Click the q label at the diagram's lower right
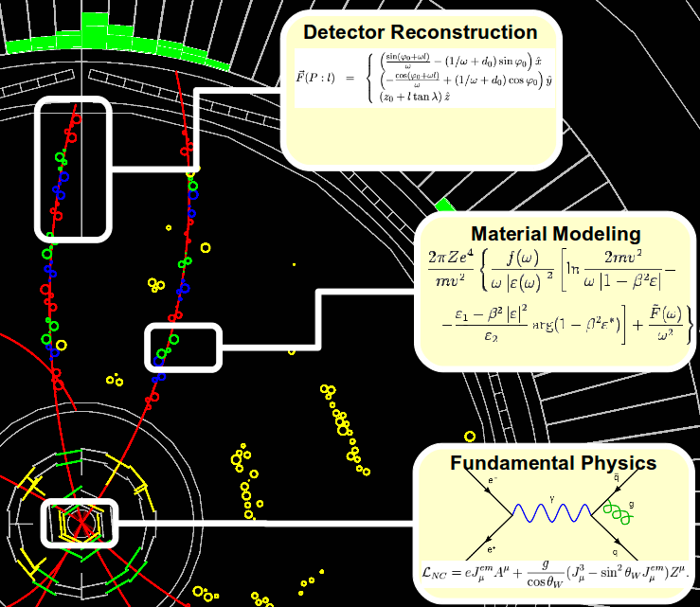The width and height of the screenshot is (700, 607). click(615, 552)
